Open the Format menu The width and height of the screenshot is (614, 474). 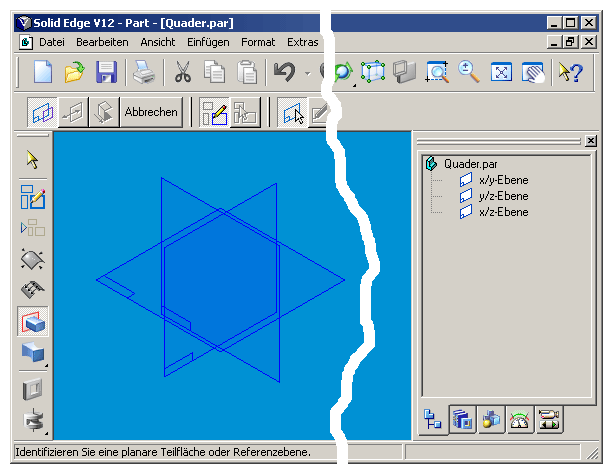[258, 42]
